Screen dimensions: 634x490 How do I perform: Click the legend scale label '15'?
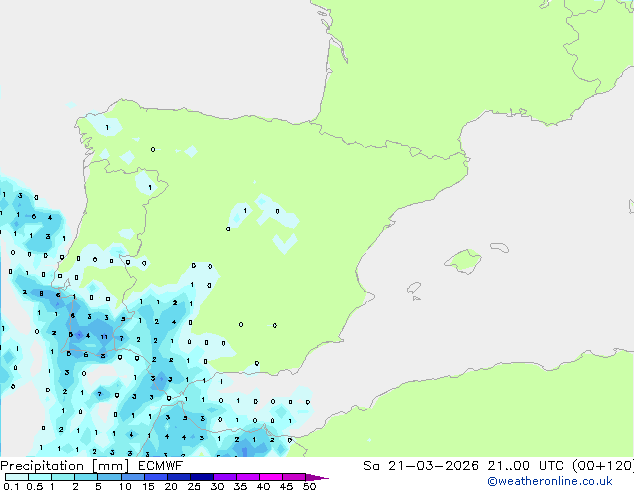tap(148, 486)
